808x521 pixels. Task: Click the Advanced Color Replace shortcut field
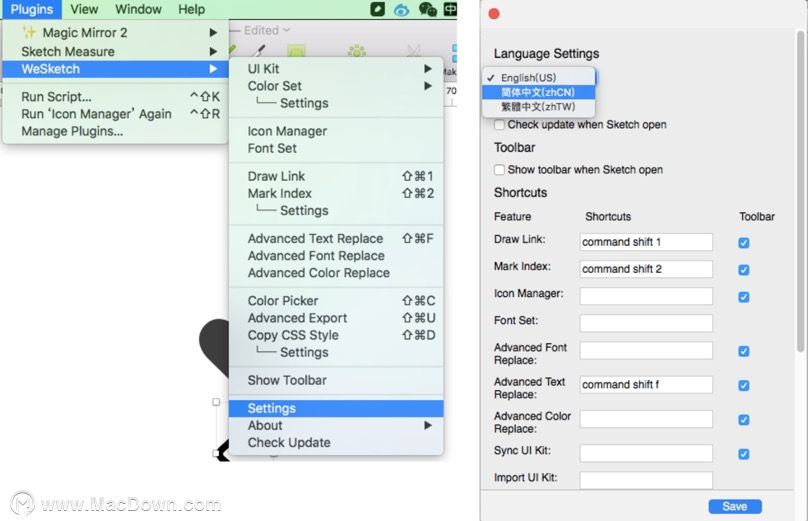[646, 419]
